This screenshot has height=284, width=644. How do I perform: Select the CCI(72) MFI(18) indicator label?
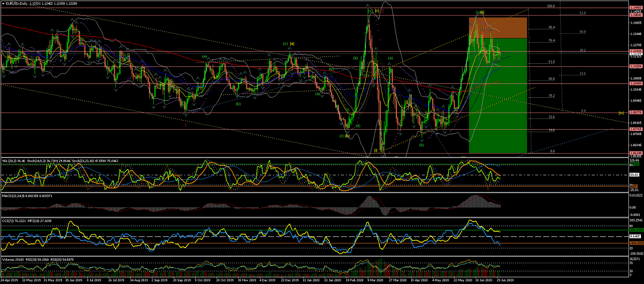26,221
